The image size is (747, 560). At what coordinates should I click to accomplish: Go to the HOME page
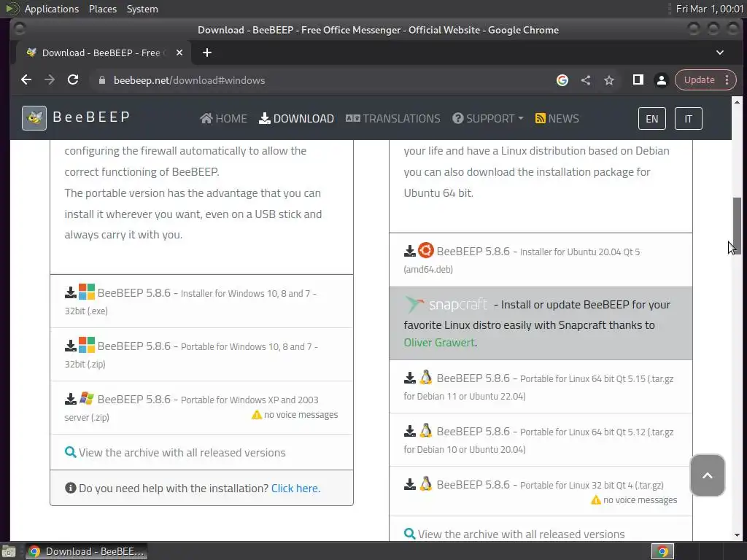[x=223, y=119]
